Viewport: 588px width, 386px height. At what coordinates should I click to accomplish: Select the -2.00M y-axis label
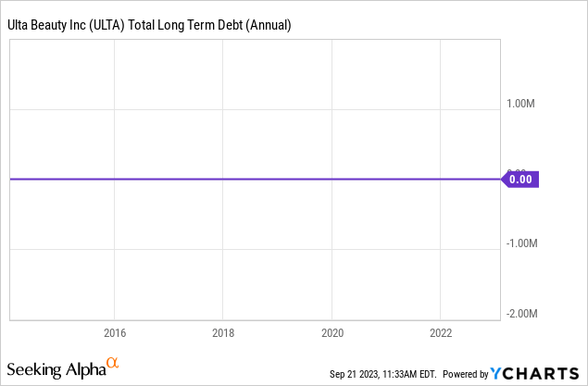(x=521, y=314)
